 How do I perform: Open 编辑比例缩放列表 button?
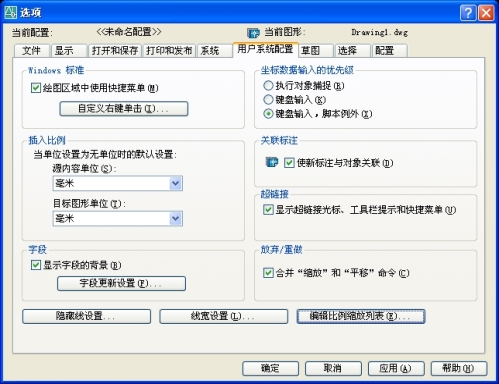click(x=361, y=316)
